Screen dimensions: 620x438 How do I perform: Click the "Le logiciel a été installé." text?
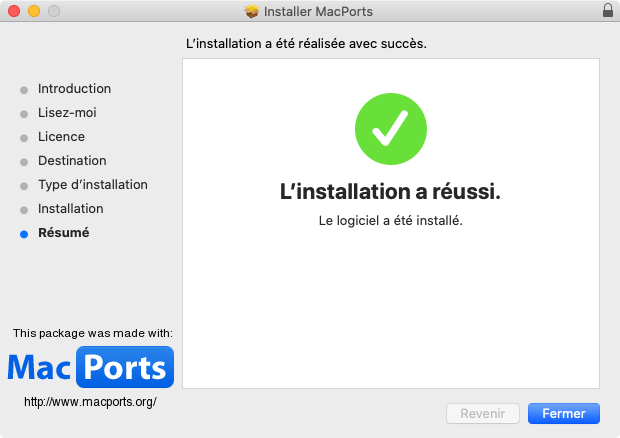tap(390, 220)
